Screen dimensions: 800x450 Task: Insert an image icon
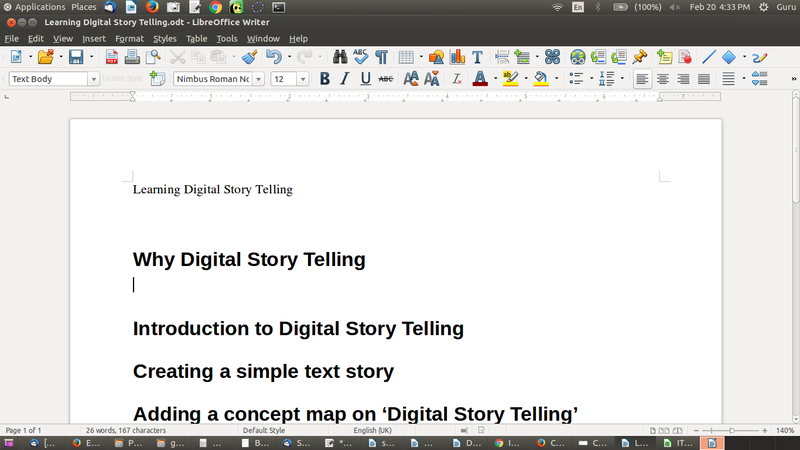[436, 57]
